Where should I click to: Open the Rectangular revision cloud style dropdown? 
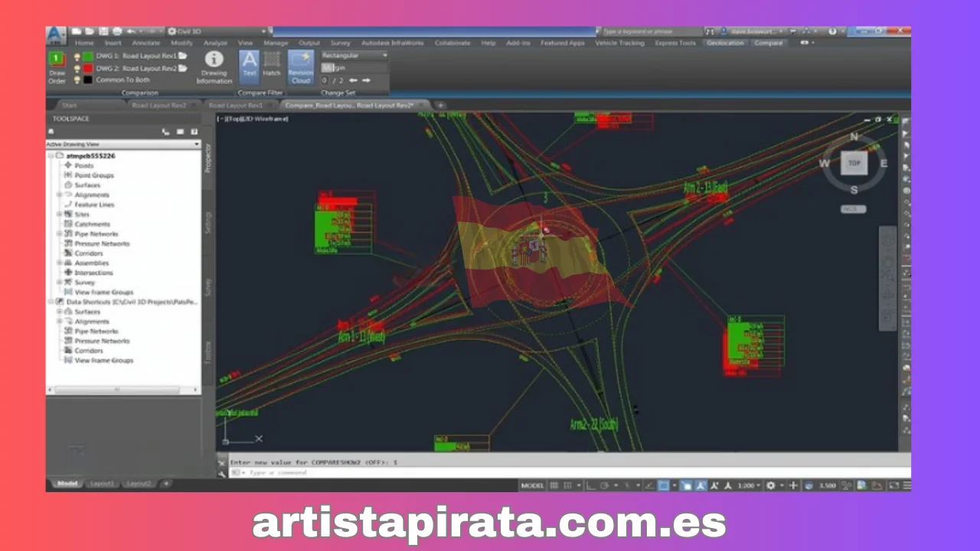coord(384,55)
